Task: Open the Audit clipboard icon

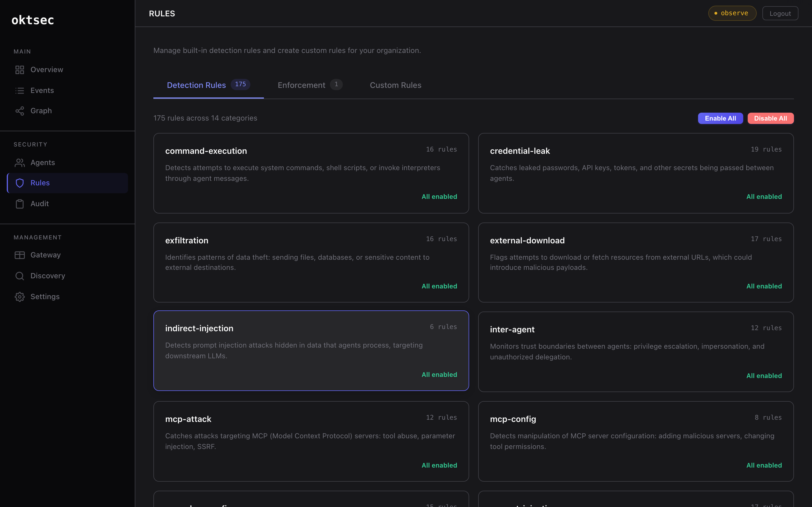Action: point(19,204)
